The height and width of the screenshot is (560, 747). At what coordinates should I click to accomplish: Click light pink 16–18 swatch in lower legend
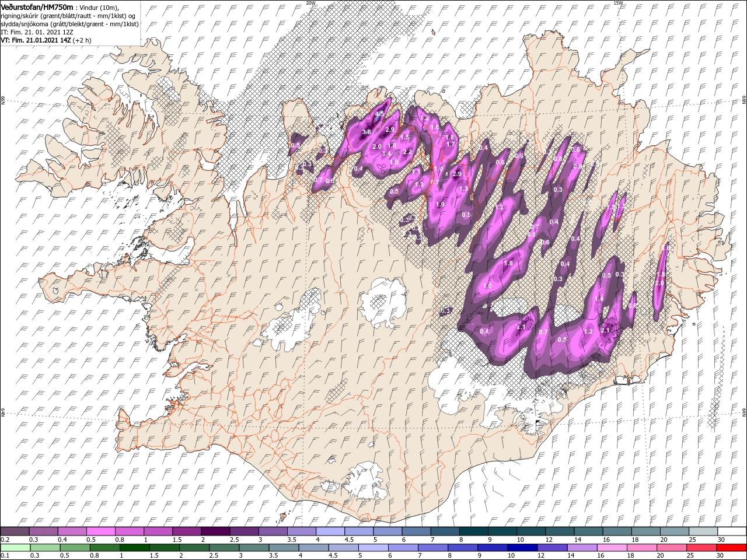[612, 548]
